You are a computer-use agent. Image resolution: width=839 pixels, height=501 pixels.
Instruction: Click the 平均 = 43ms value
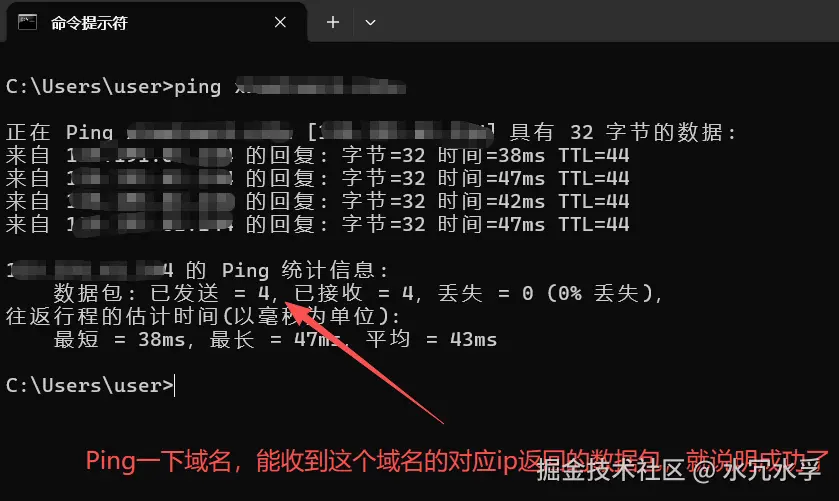tap(431, 339)
